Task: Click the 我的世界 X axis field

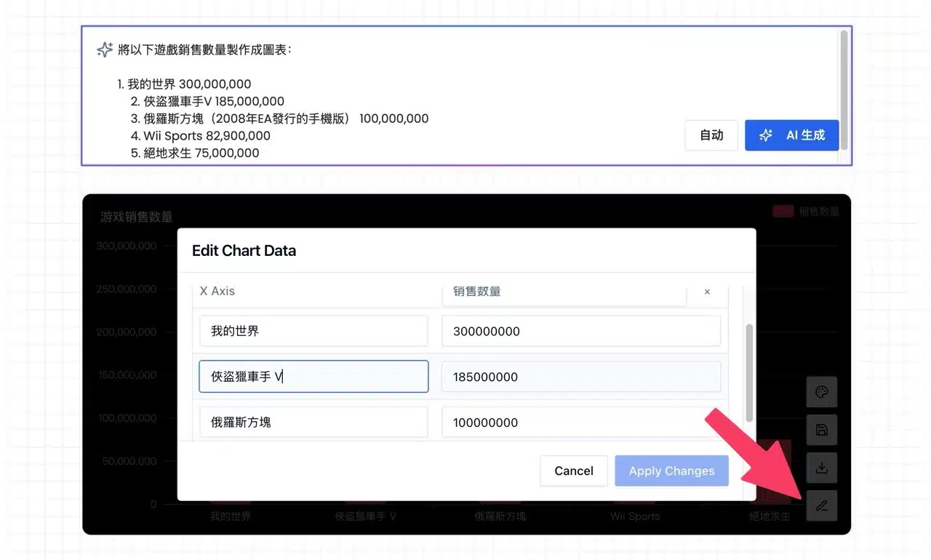Action: pyautogui.click(x=313, y=331)
